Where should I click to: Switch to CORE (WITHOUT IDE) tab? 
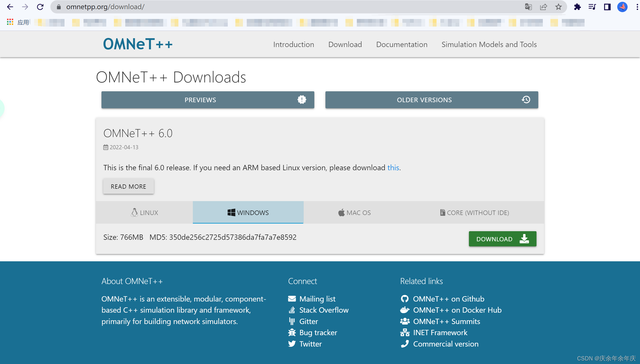(x=474, y=212)
